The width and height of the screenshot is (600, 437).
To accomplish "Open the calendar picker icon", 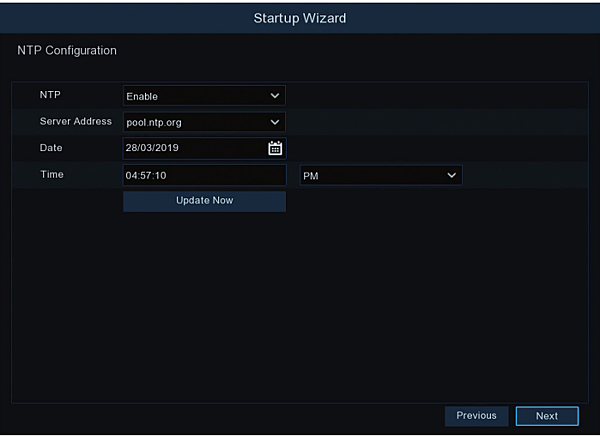I will (275, 149).
